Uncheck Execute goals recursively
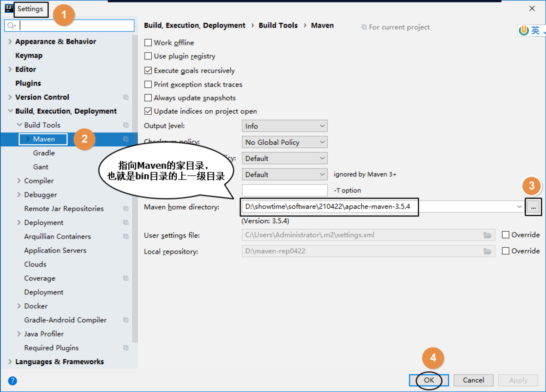Image resolution: width=546 pixels, height=392 pixels. (148, 70)
